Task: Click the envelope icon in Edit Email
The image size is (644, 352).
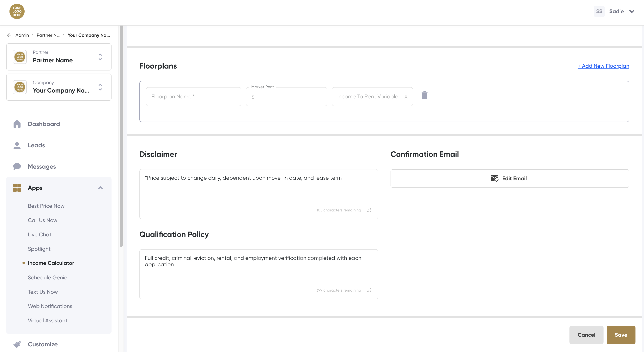Action: [494, 178]
